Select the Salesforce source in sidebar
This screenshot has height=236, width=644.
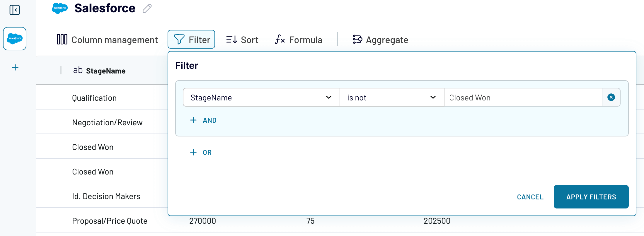point(15,39)
